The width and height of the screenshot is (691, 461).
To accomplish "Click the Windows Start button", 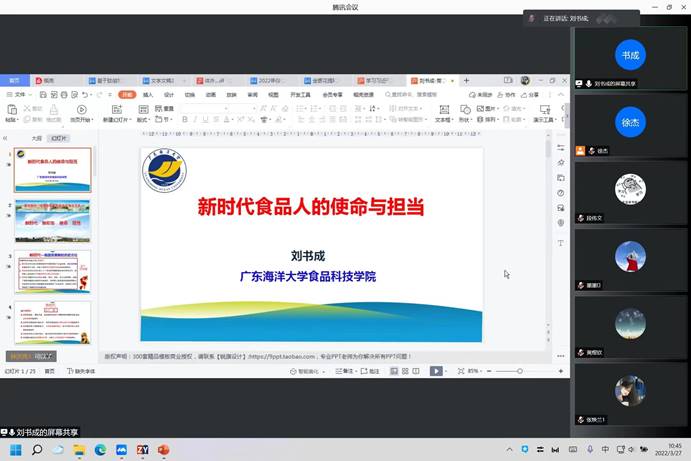I will pos(13,450).
